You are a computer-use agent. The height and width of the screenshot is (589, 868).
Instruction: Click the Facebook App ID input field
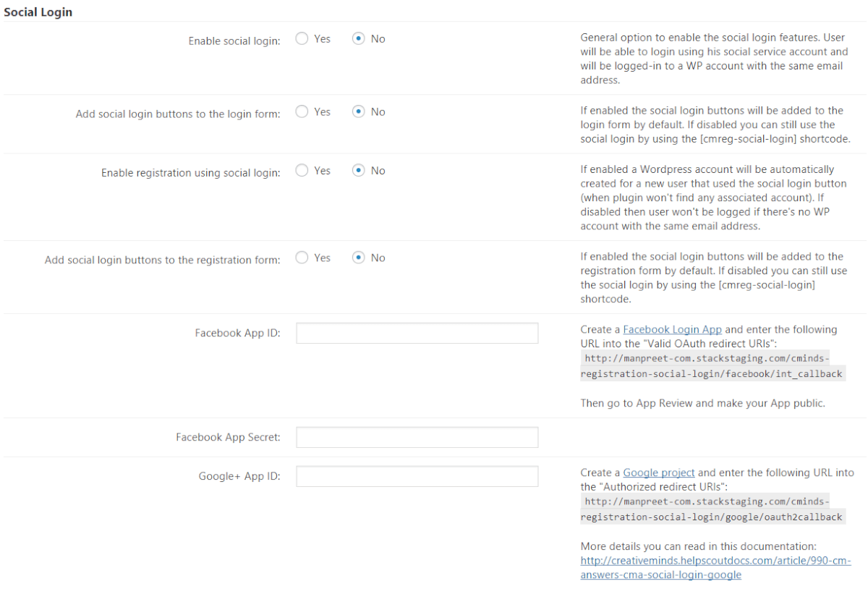click(417, 334)
